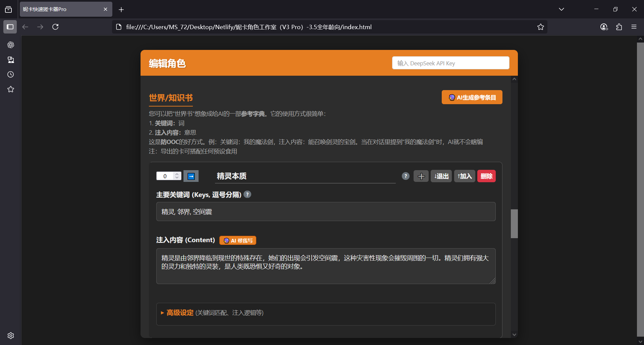Focus the DeepSeek API Key input
The image size is (644, 345).
click(x=450, y=63)
